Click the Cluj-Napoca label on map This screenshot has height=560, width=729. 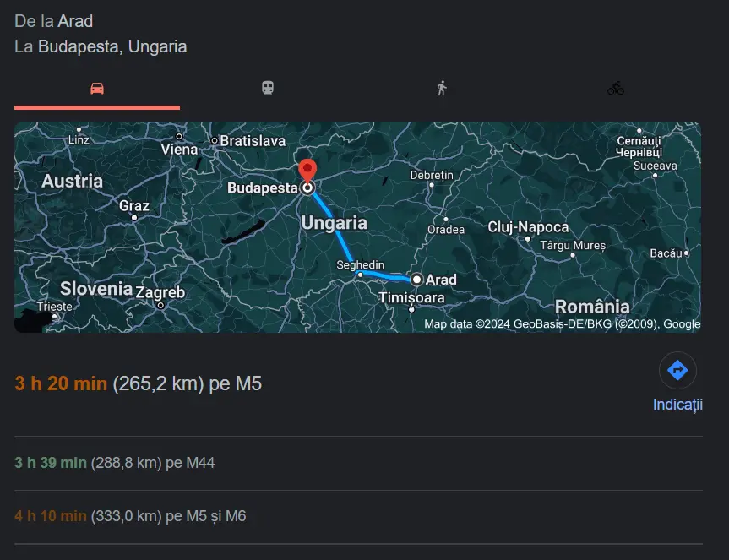528,227
